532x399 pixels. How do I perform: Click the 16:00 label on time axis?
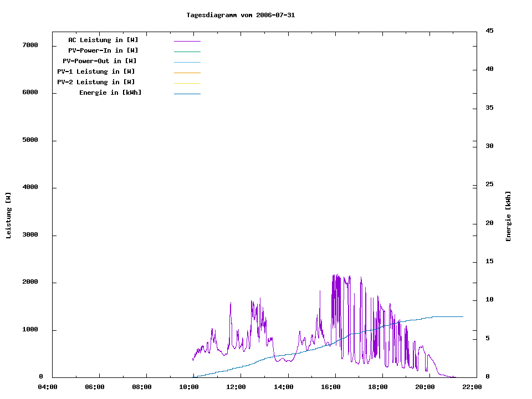(331, 387)
